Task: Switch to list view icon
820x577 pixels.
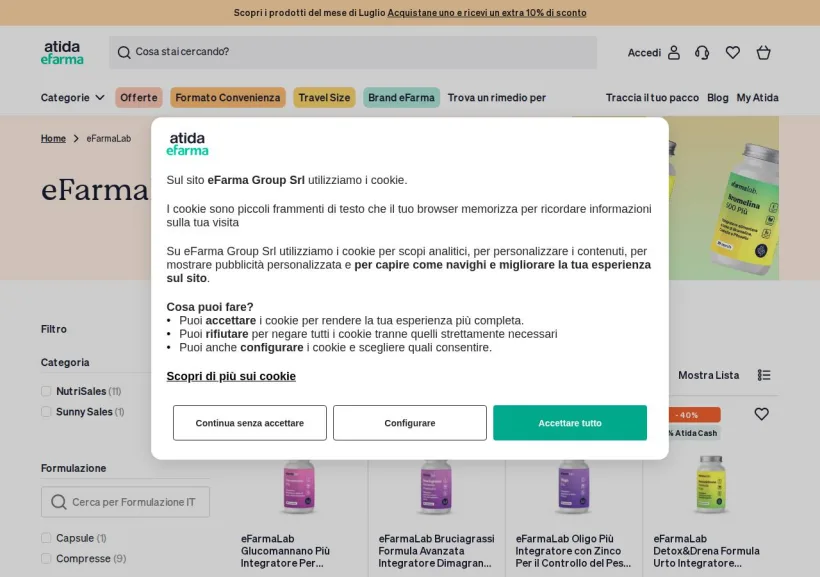Action: click(764, 375)
